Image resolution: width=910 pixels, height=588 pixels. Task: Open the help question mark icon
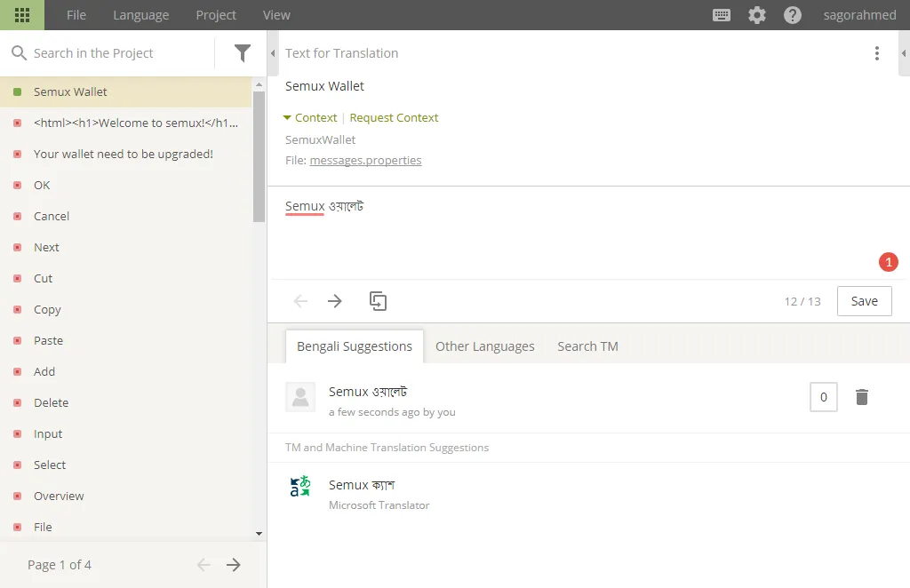point(792,15)
